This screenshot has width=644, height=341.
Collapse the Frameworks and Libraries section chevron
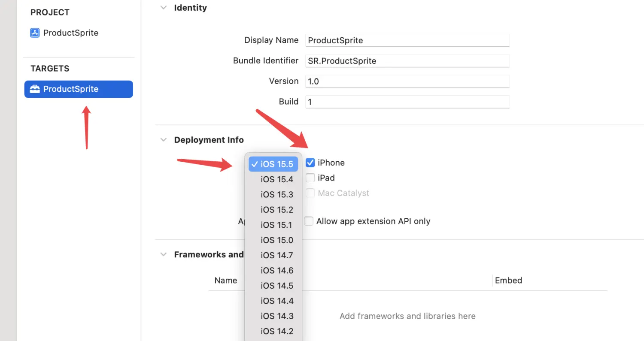(x=163, y=254)
